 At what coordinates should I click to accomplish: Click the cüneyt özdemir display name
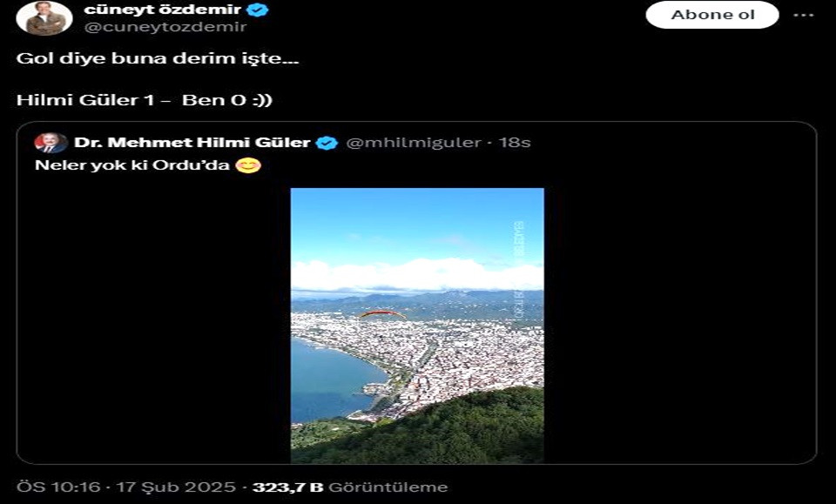click(163, 9)
